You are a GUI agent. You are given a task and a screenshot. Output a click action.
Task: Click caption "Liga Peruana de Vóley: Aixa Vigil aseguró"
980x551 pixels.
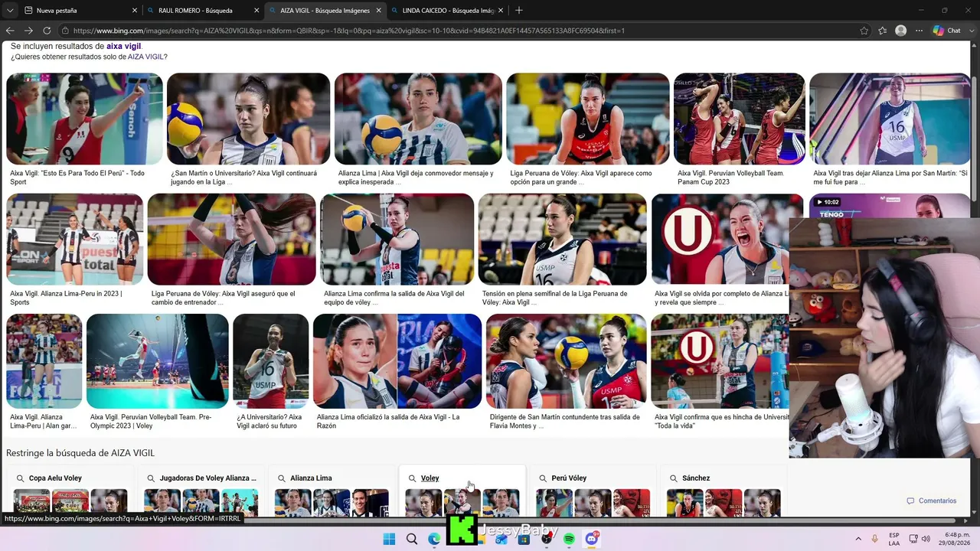pyautogui.click(x=223, y=298)
